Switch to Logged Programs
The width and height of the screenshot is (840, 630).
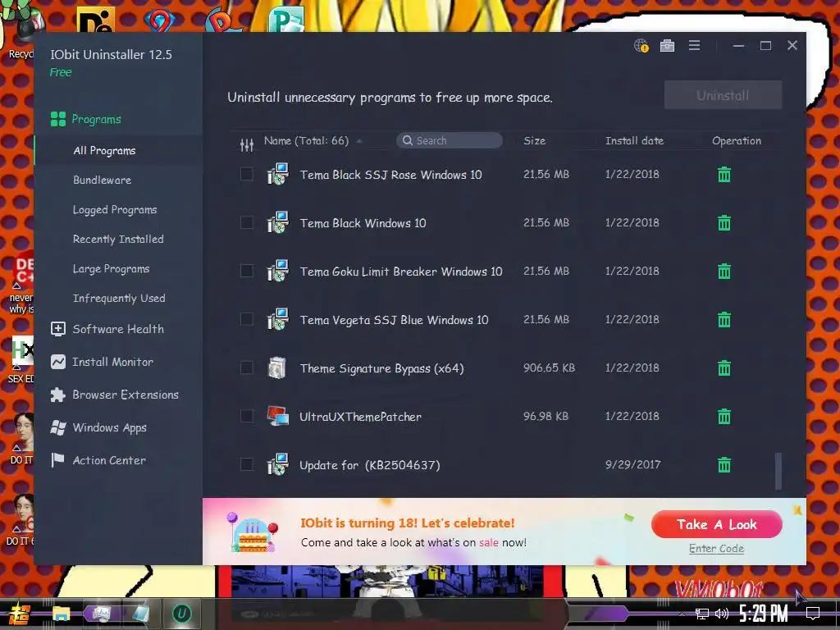(x=115, y=209)
